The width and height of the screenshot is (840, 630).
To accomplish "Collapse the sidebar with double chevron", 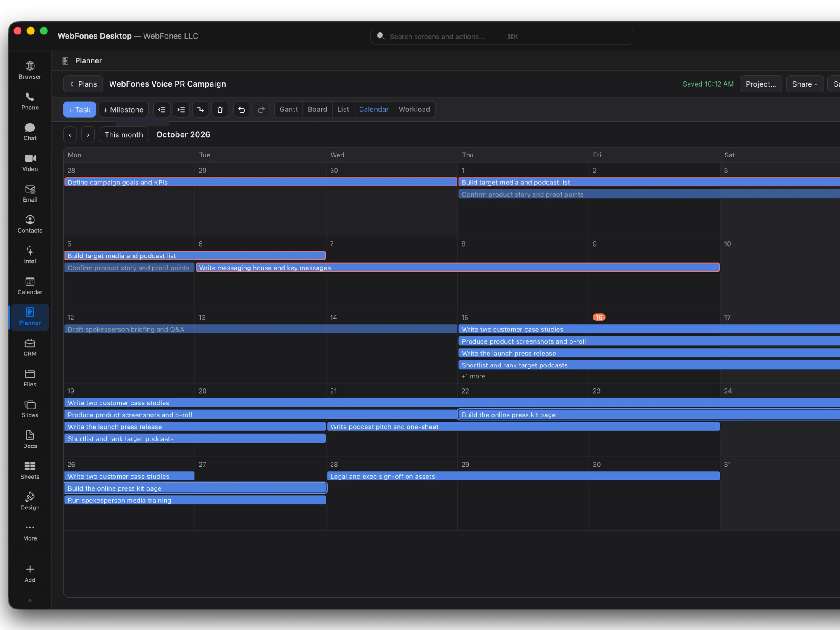I will (x=30, y=600).
